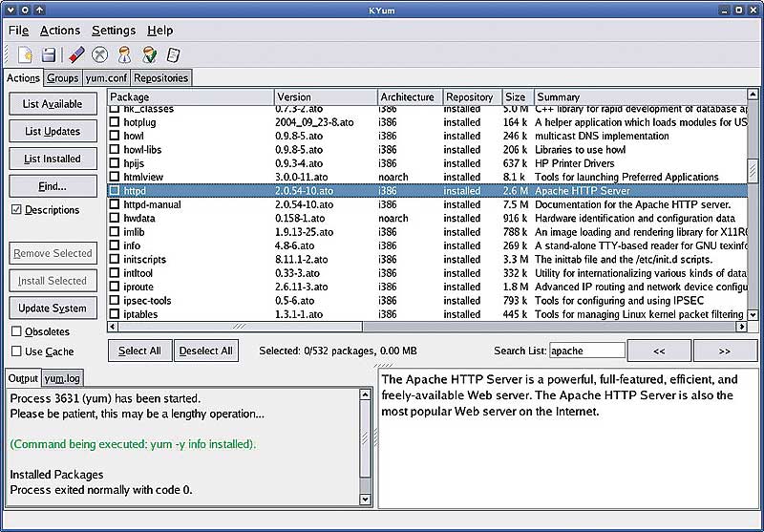Click the Deselect All button
This screenshot has width=764, height=532.
pos(206,351)
